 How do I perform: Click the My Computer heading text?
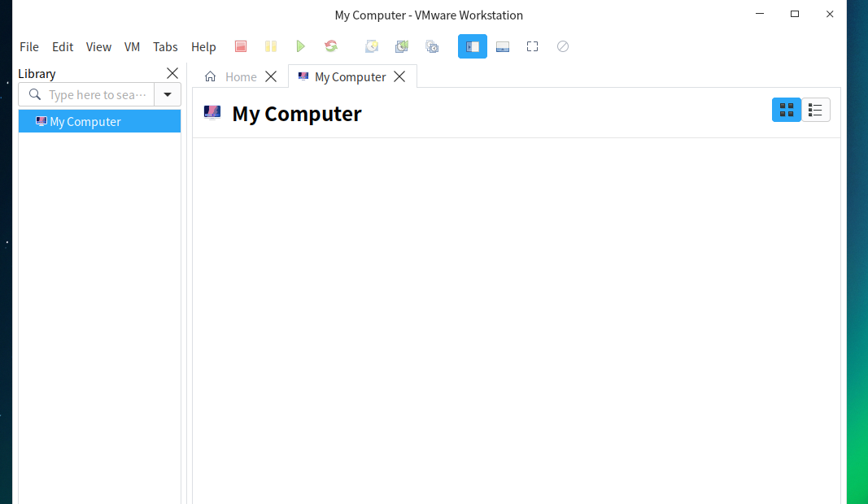[297, 114]
